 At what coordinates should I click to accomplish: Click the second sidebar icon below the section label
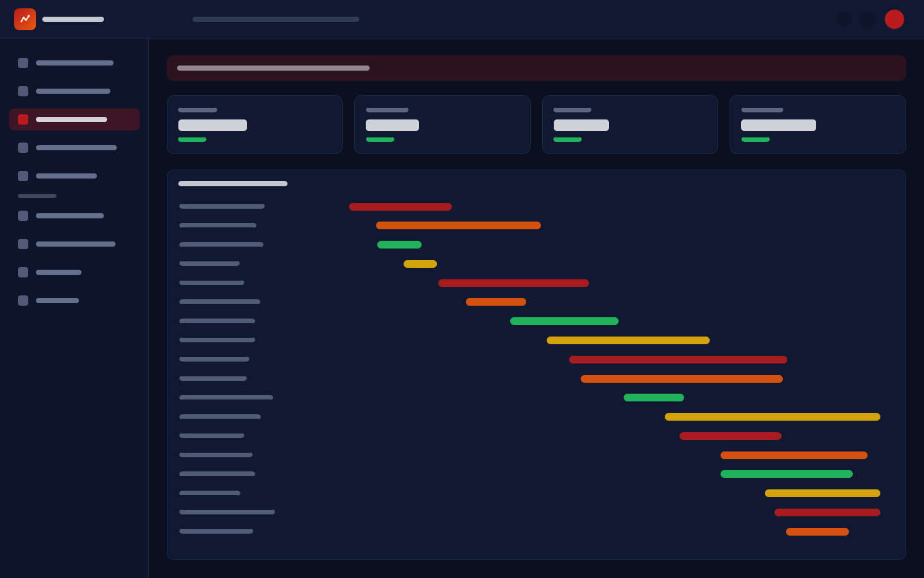[x=23, y=244]
